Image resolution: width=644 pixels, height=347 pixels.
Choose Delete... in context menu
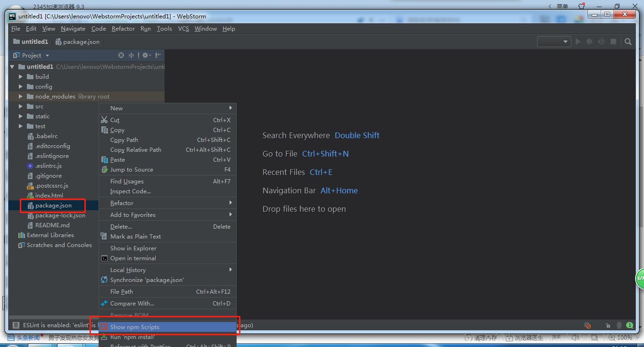pyautogui.click(x=167, y=227)
